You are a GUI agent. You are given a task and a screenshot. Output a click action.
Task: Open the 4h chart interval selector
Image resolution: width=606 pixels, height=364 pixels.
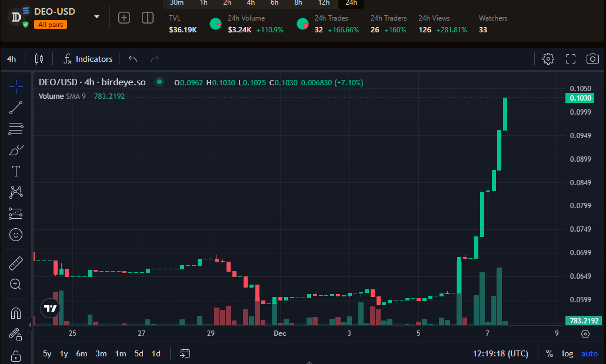12,59
